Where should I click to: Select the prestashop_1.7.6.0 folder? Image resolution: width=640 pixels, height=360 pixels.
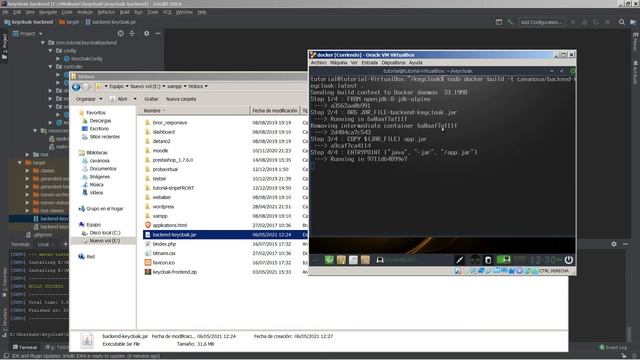(x=173, y=160)
